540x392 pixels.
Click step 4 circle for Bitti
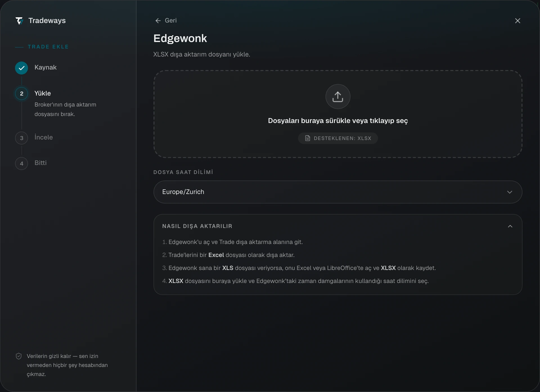(22, 163)
